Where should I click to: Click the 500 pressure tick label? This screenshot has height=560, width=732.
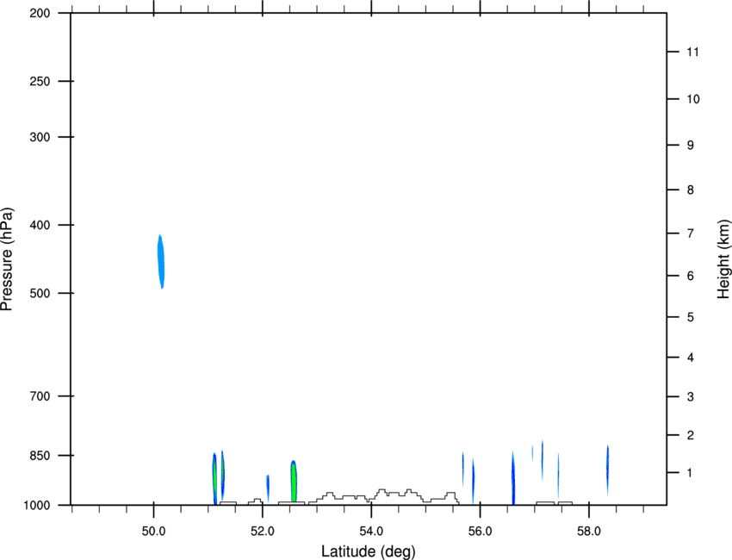click(x=40, y=293)
